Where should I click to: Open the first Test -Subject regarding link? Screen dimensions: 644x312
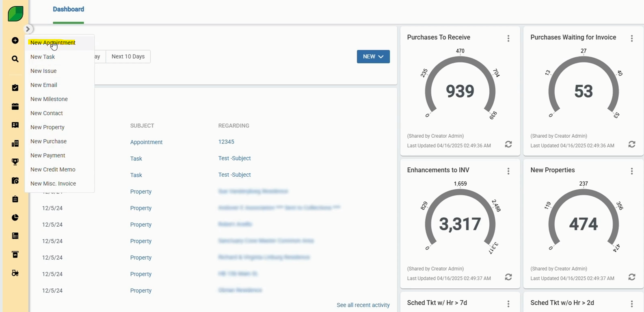click(234, 158)
